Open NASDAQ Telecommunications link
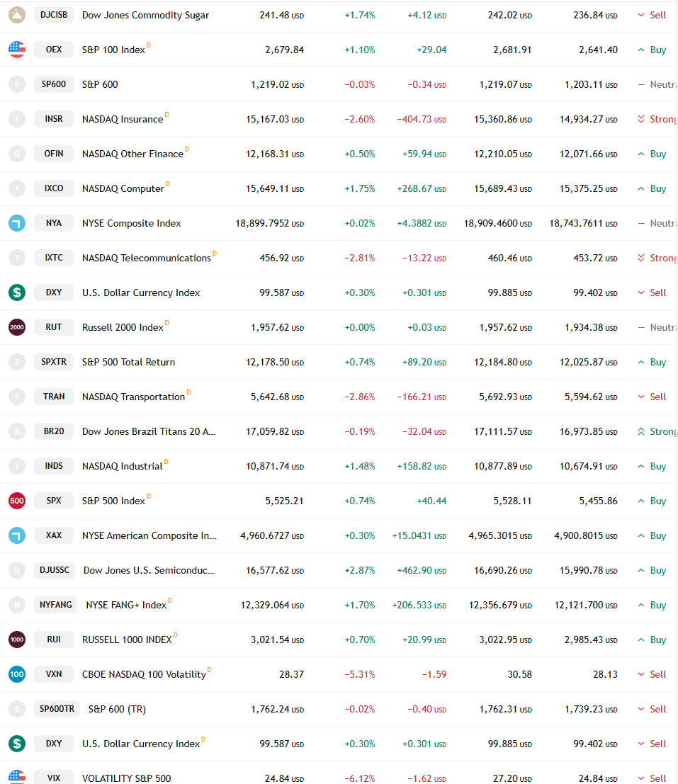The image size is (678, 784). tap(147, 258)
